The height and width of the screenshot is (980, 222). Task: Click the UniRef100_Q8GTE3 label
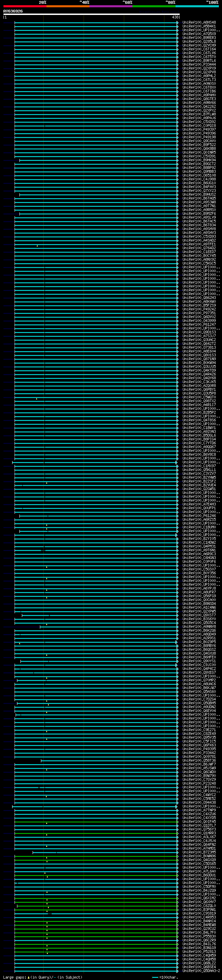199,99
